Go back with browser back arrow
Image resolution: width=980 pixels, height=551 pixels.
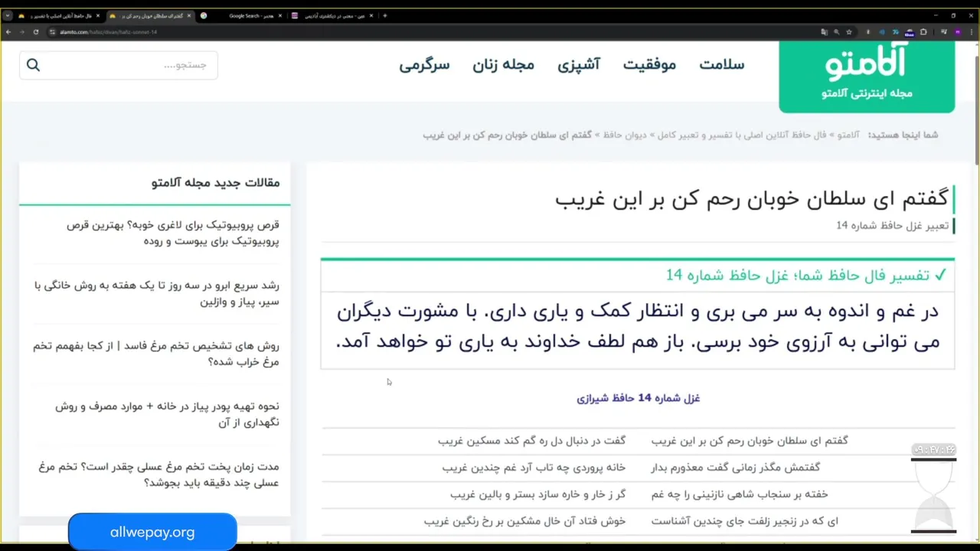tap(8, 32)
